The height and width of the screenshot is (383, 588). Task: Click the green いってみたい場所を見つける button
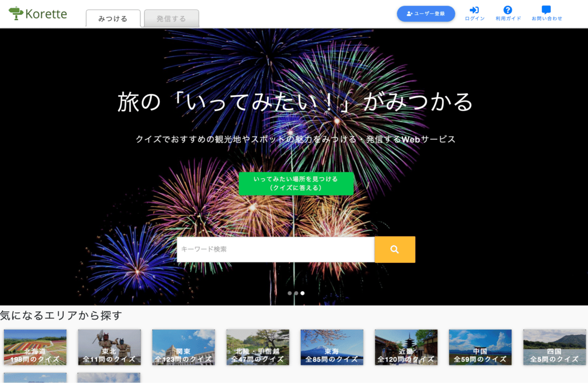click(x=296, y=184)
